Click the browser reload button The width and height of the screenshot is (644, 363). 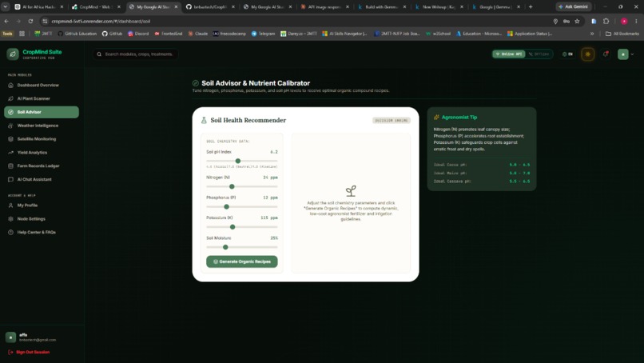pyautogui.click(x=30, y=21)
